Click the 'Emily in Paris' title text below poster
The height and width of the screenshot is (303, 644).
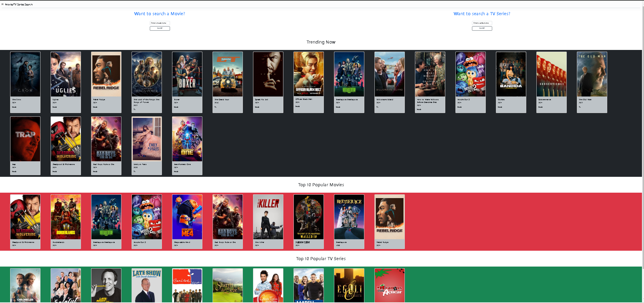coord(140,164)
